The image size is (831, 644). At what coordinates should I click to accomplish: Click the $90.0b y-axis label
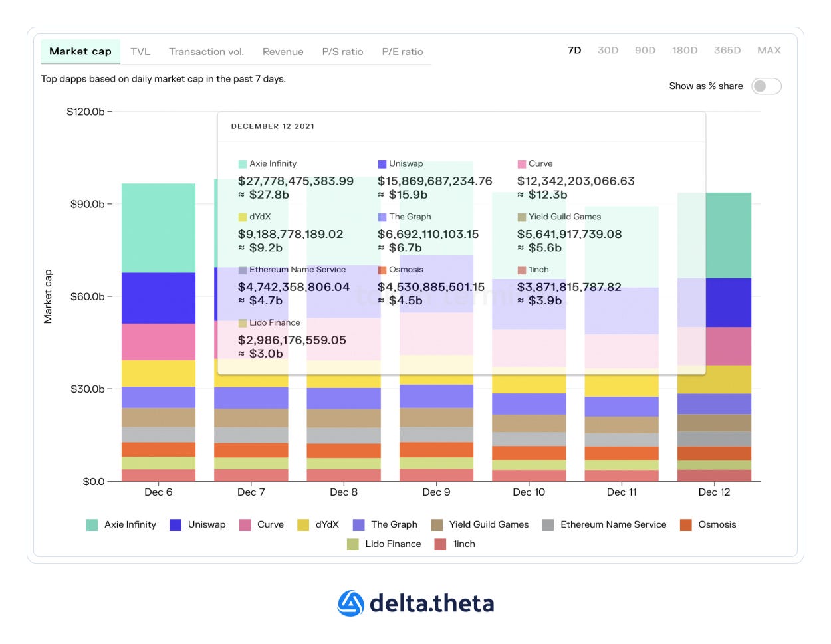87,204
